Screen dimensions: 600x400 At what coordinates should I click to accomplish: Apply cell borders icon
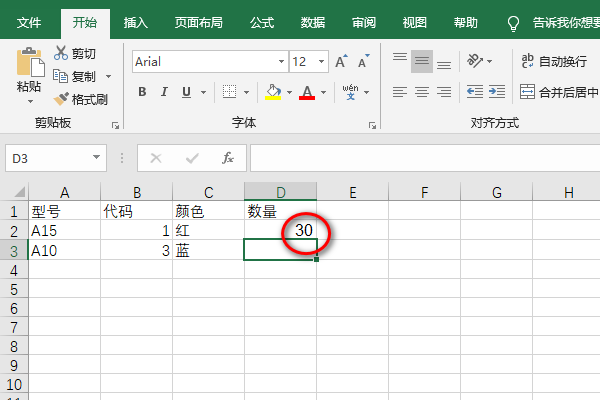click(x=229, y=92)
